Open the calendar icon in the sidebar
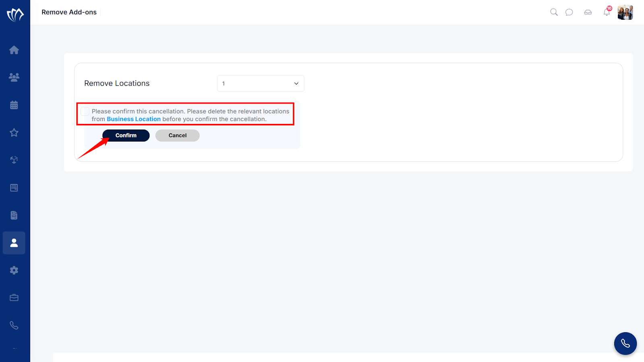Image resolution: width=644 pixels, height=362 pixels. coord(14,105)
